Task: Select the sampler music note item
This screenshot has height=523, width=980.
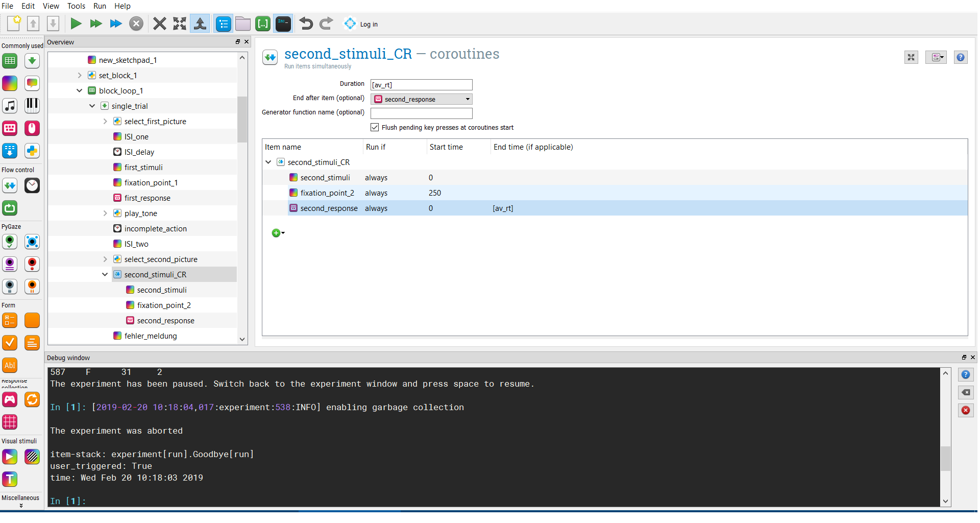Action: click(x=10, y=106)
